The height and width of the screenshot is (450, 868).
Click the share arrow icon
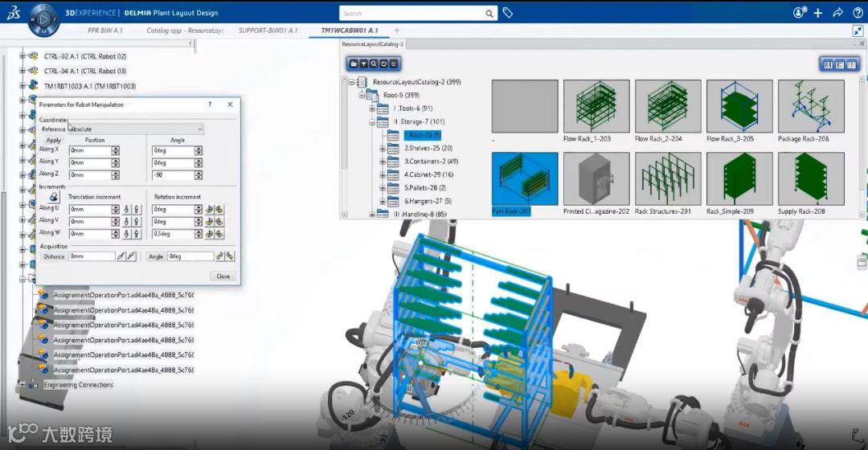pos(838,13)
